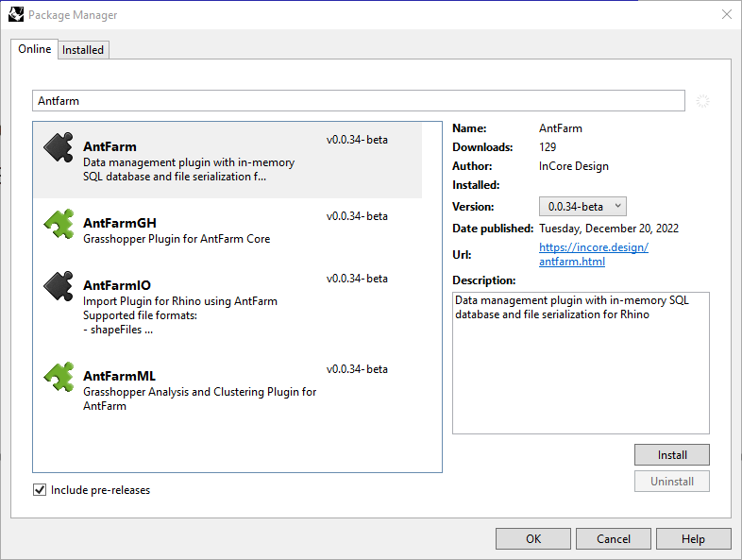This screenshot has height=560, width=742.
Task: Open the incore.design antfarm.html link
Action: pyautogui.click(x=594, y=254)
